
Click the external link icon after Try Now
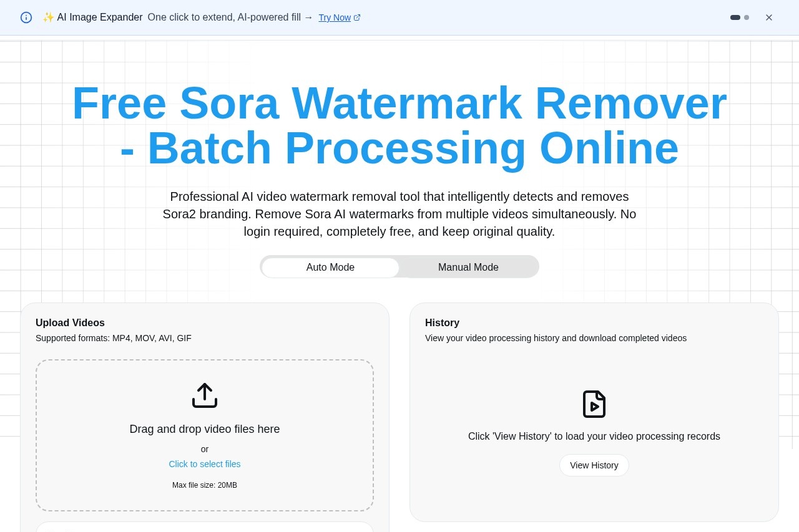click(x=356, y=17)
